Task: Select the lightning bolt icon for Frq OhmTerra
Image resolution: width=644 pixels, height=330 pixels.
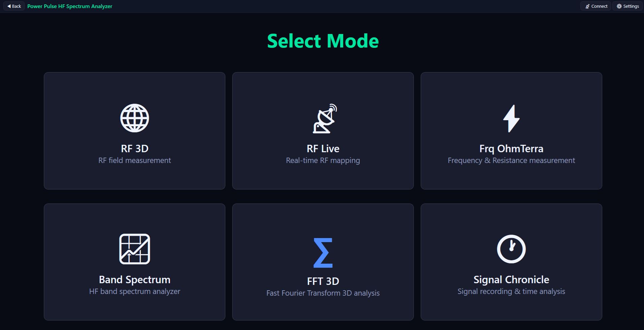Action: click(511, 118)
